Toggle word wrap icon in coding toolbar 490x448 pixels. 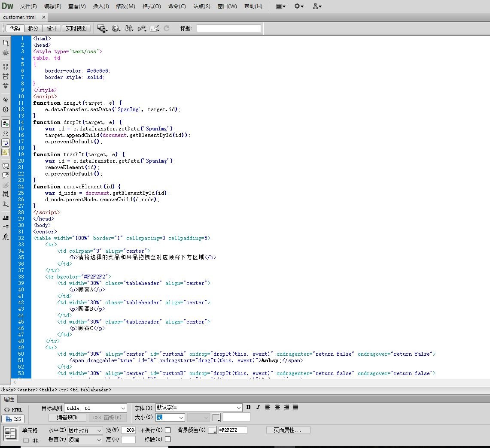6,142
